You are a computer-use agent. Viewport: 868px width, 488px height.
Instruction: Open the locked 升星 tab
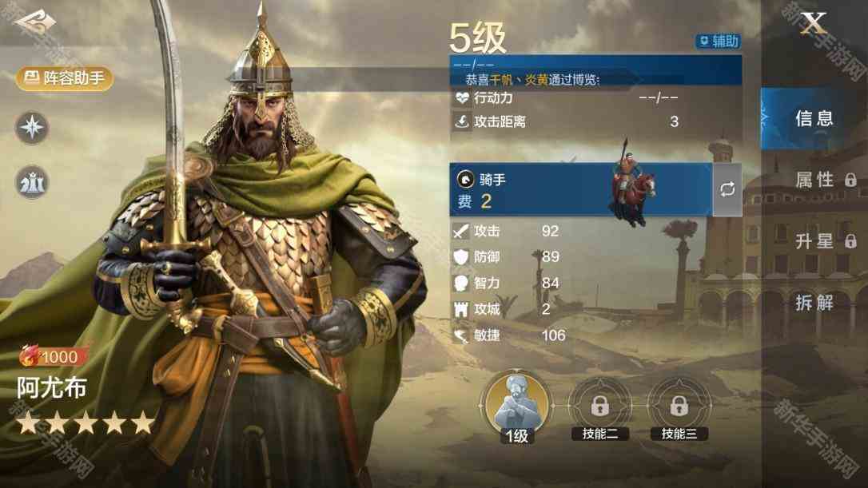pos(825,241)
